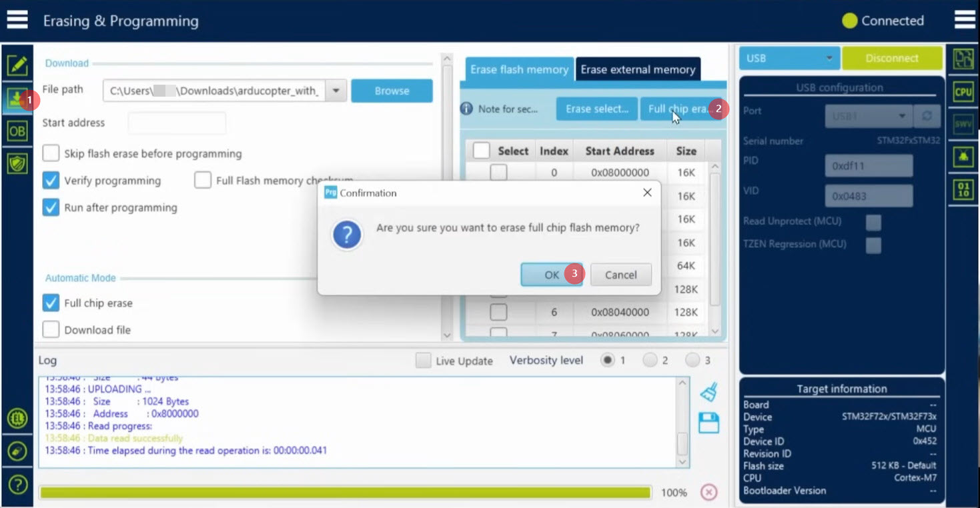Switch to Erase external memory tab
Image resolution: width=980 pixels, height=508 pixels.
[x=637, y=69]
